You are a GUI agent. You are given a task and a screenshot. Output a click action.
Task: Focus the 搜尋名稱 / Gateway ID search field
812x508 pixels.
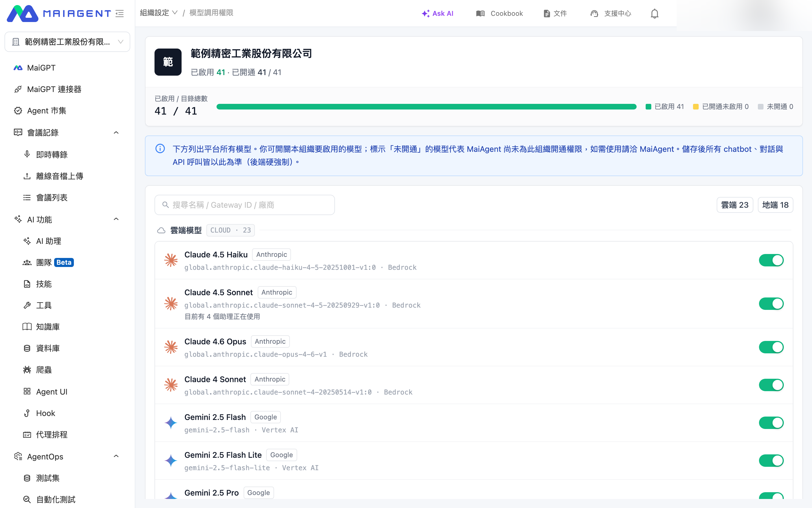tap(245, 205)
